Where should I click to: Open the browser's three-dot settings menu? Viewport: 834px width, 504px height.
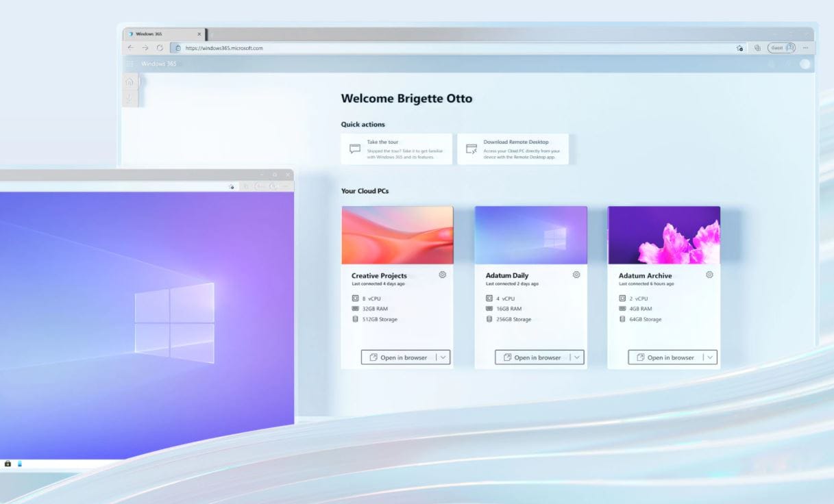click(x=805, y=48)
